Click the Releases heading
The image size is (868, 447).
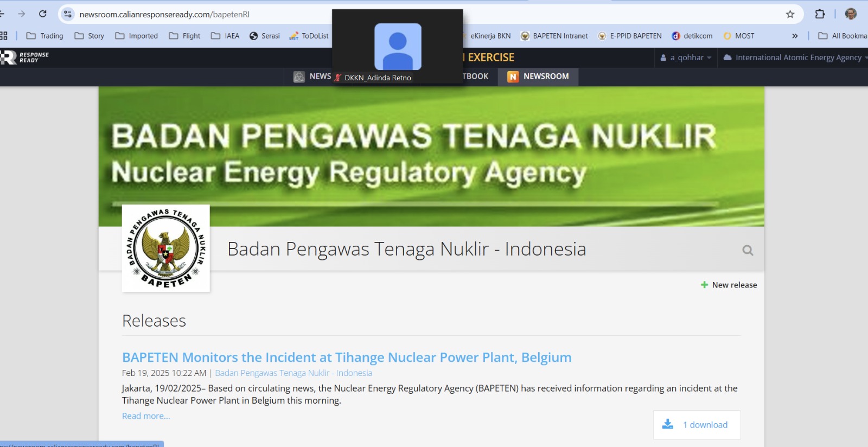(154, 321)
